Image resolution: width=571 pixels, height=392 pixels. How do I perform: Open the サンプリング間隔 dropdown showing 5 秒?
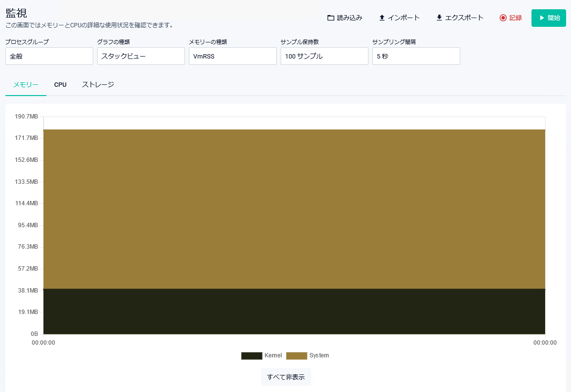(416, 56)
